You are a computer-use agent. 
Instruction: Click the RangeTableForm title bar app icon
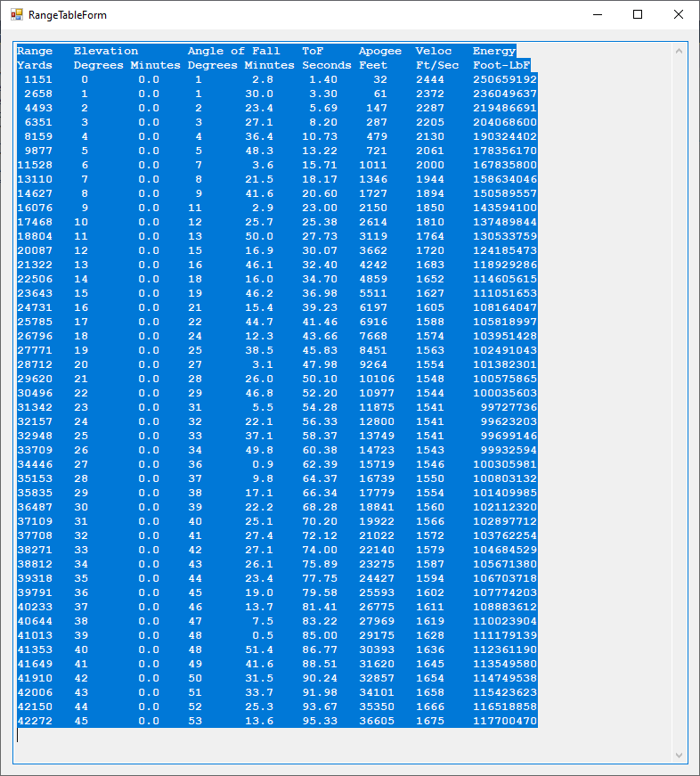(17, 15)
